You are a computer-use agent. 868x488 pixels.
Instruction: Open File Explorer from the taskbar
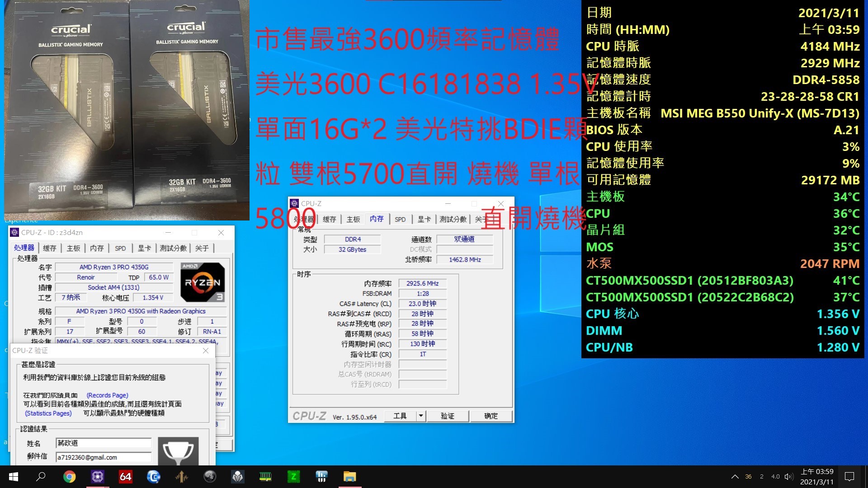click(349, 477)
